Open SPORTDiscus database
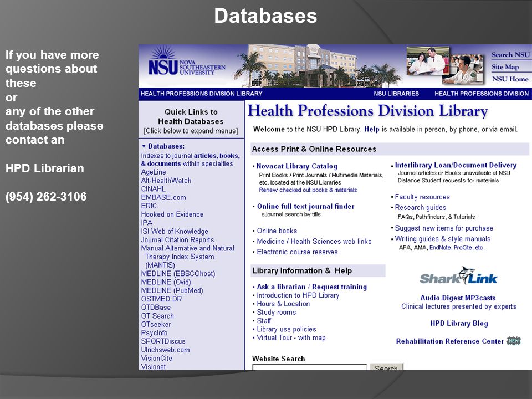This screenshot has width=532, height=399. click(163, 341)
